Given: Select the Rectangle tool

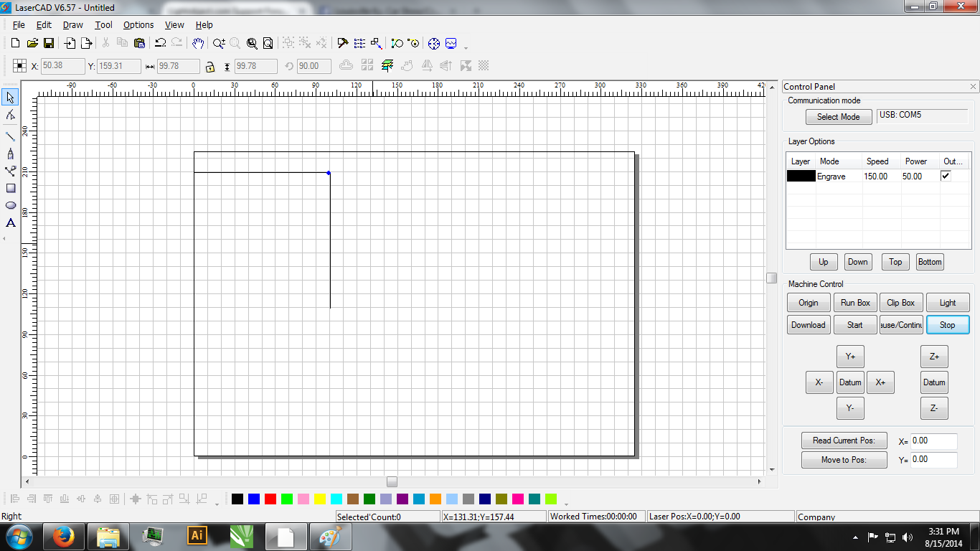Looking at the screenshot, I should click(x=11, y=188).
